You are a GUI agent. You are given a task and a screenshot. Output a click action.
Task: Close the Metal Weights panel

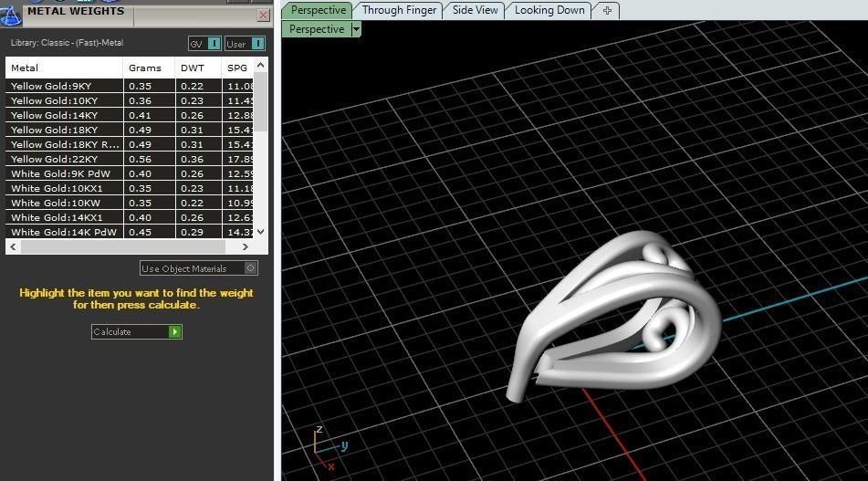pos(264,16)
